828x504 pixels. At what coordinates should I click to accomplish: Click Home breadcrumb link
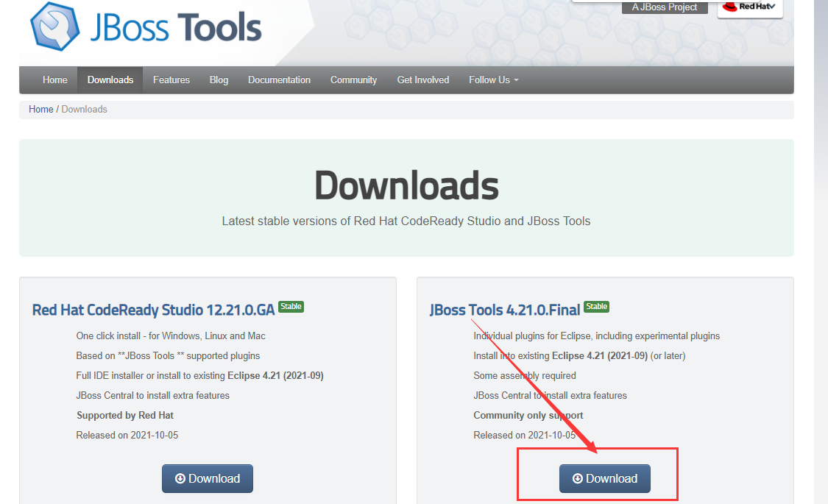[40, 109]
